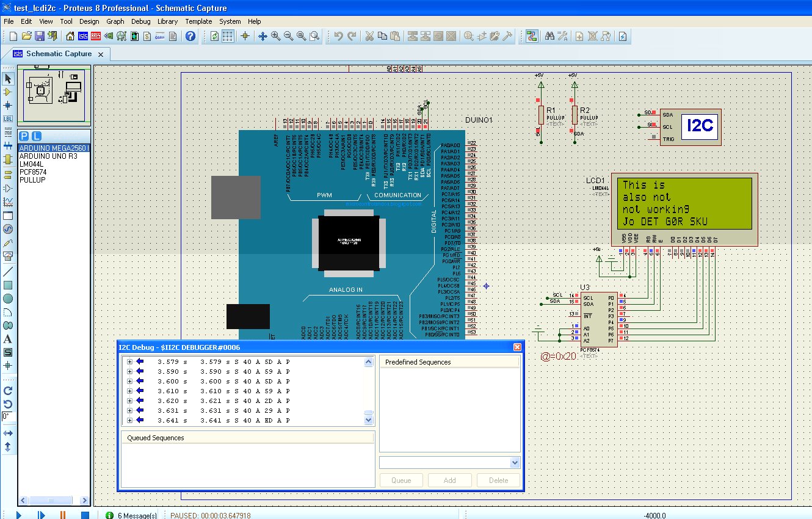812x519 pixels.
Task: Open the Tool menu
Action: pos(66,21)
